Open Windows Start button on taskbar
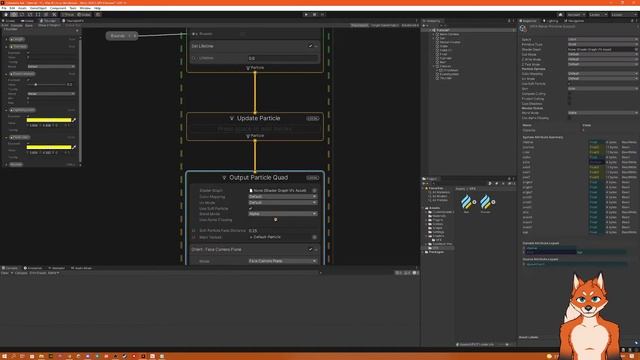 coord(4,356)
